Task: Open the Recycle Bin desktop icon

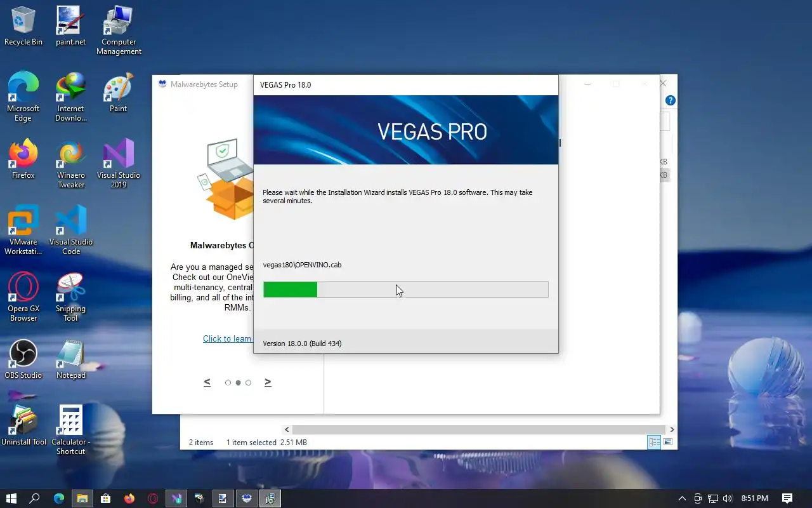Action: (23, 27)
